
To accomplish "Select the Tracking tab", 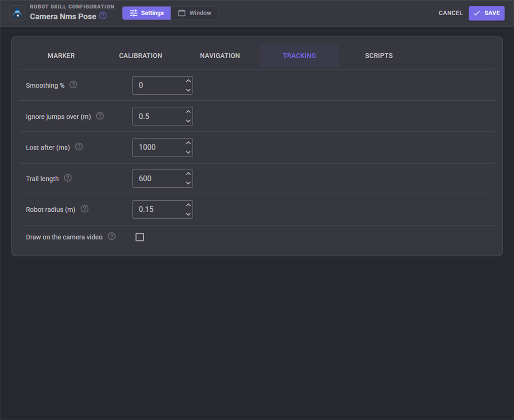I will (x=299, y=56).
